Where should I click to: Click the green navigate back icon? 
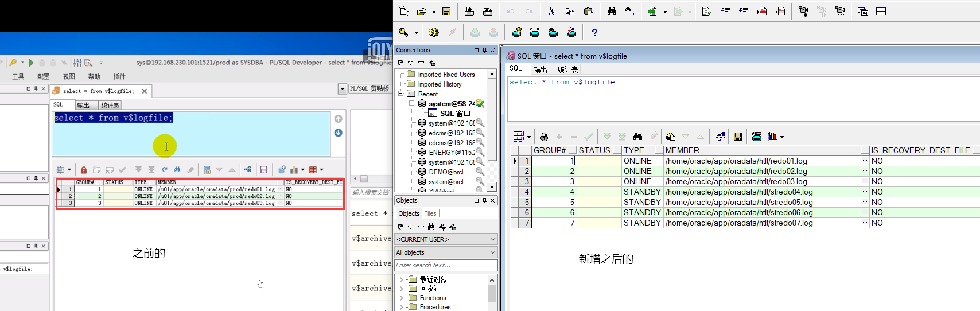(652, 11)
